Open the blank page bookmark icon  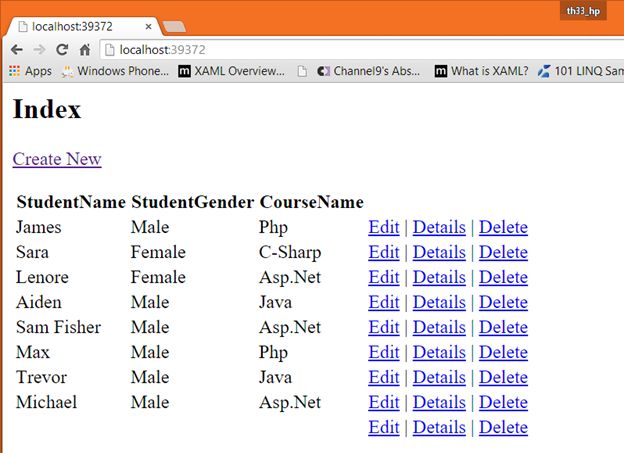[302, 71]
